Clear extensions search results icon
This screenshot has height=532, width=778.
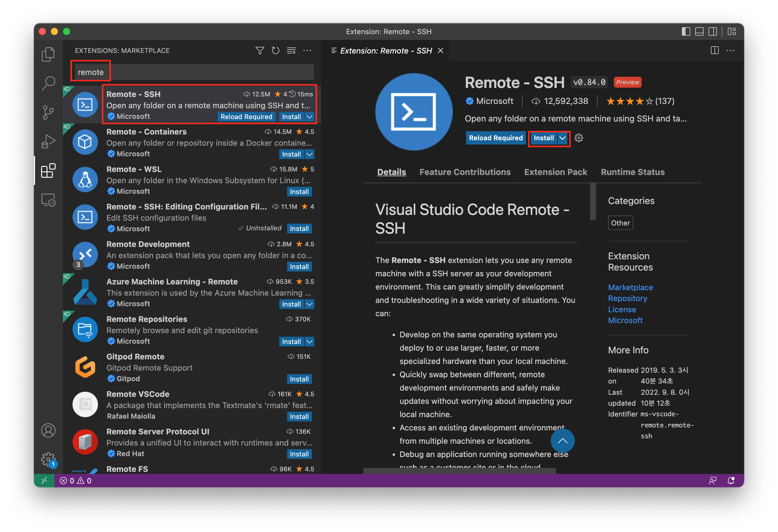[x=291, y=50]
